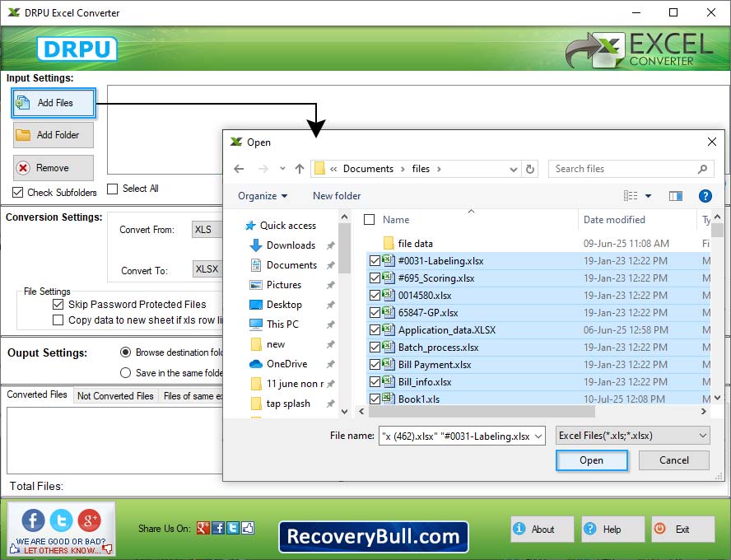Viewport: 731px width, 560px height.
Task: Open the Organize menu dropdown
Action: pos(263,196)
